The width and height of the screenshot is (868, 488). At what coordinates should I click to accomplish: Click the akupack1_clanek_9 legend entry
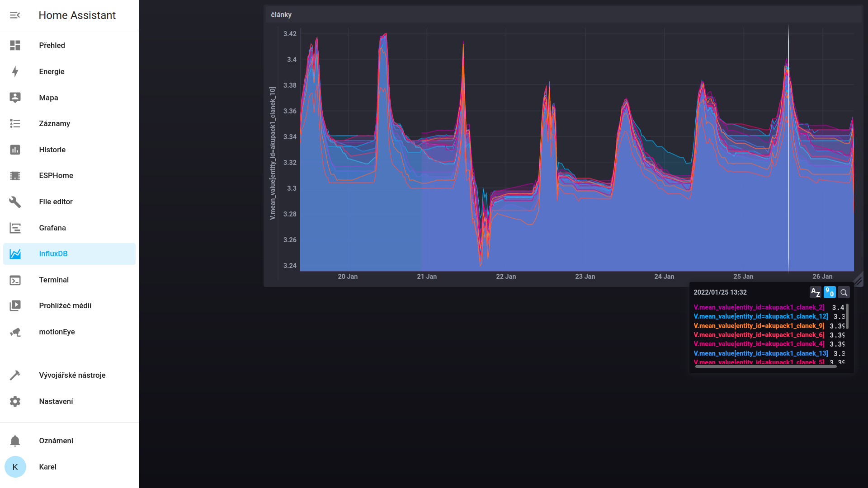(759, 326)
